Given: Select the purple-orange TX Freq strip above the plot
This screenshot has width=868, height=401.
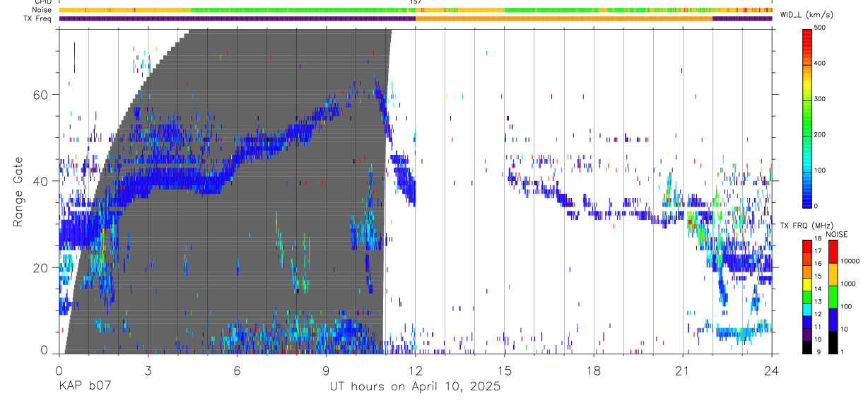Looking at the screenshot, I should 416,18.
